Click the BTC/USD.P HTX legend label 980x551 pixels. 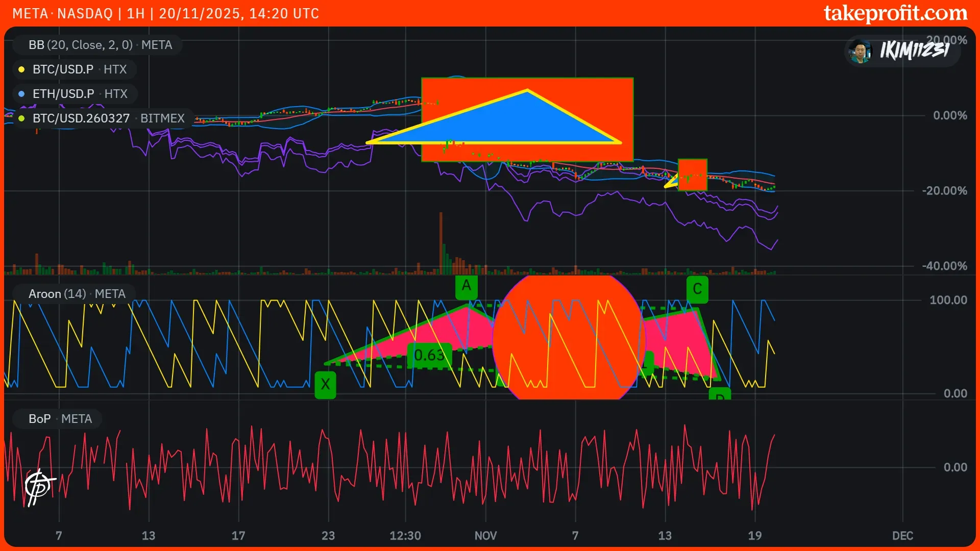click(x=79, y=69)
